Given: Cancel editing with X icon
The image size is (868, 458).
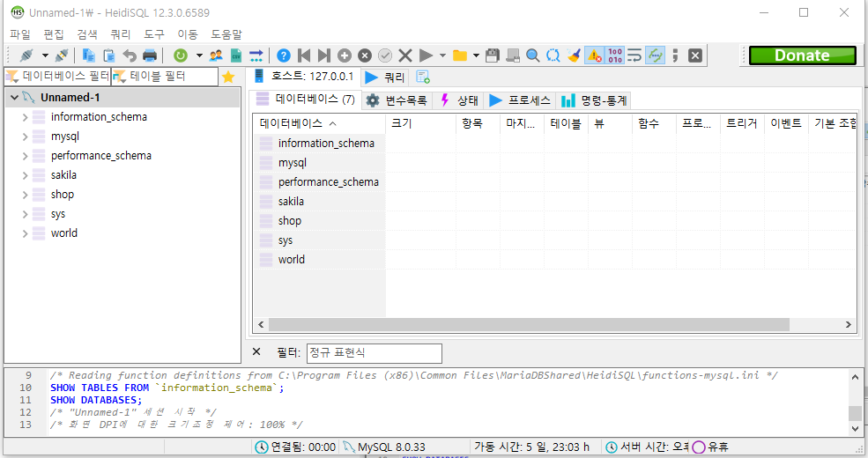Looking at the screenshot, I should (x=405, y=55).
